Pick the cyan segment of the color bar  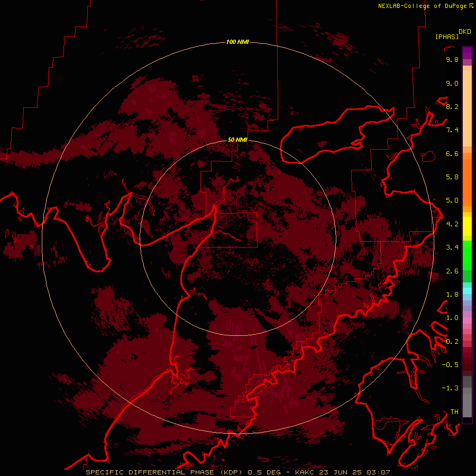(467, 291)
